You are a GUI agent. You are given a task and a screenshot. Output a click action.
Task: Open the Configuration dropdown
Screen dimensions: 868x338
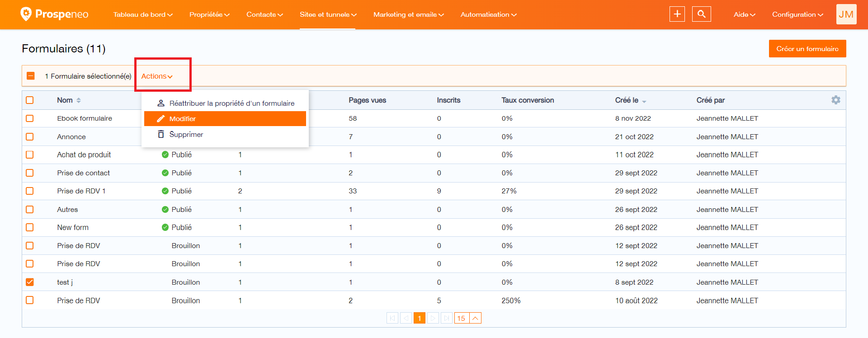click(x=797, y=14)
